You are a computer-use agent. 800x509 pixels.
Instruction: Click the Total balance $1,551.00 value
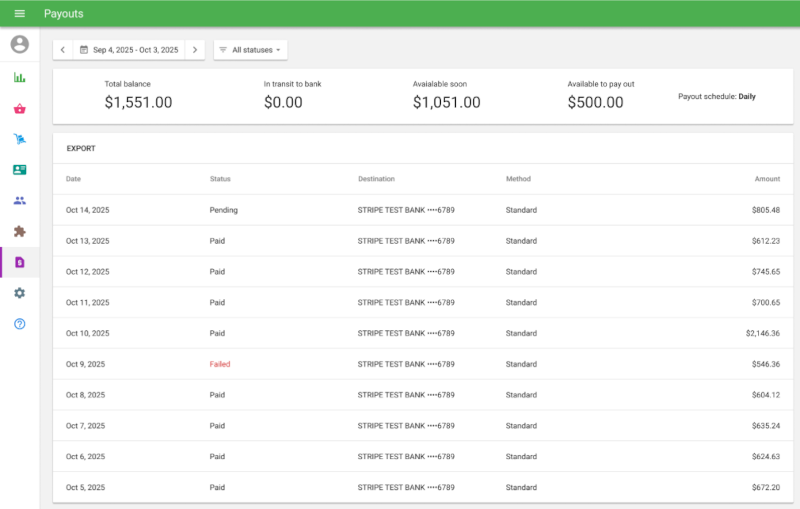click(x=138, y=103)
